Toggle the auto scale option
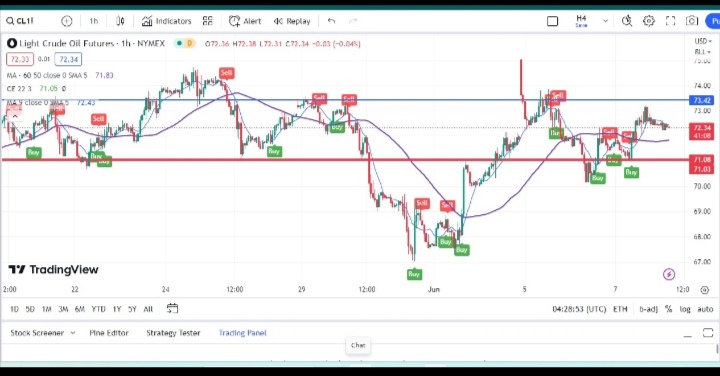The width and height of the screenshot is (720, 376). (x=705, y=309)
